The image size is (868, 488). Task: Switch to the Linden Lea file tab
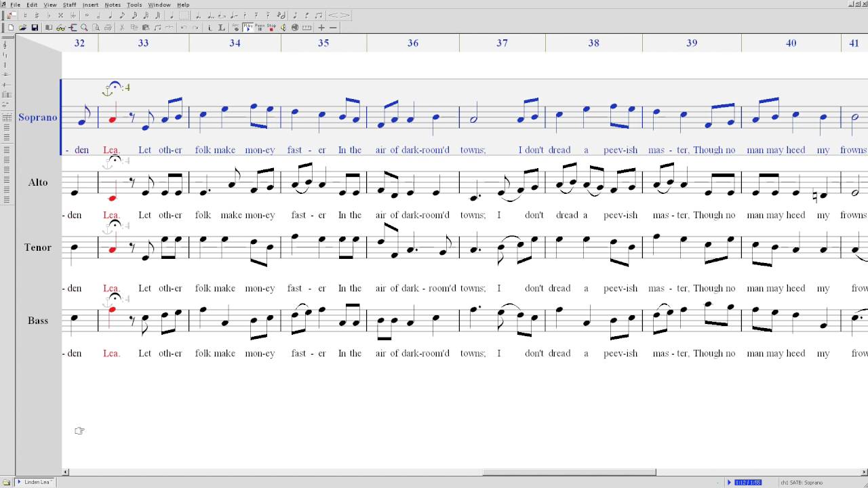(x=34, y=483)
